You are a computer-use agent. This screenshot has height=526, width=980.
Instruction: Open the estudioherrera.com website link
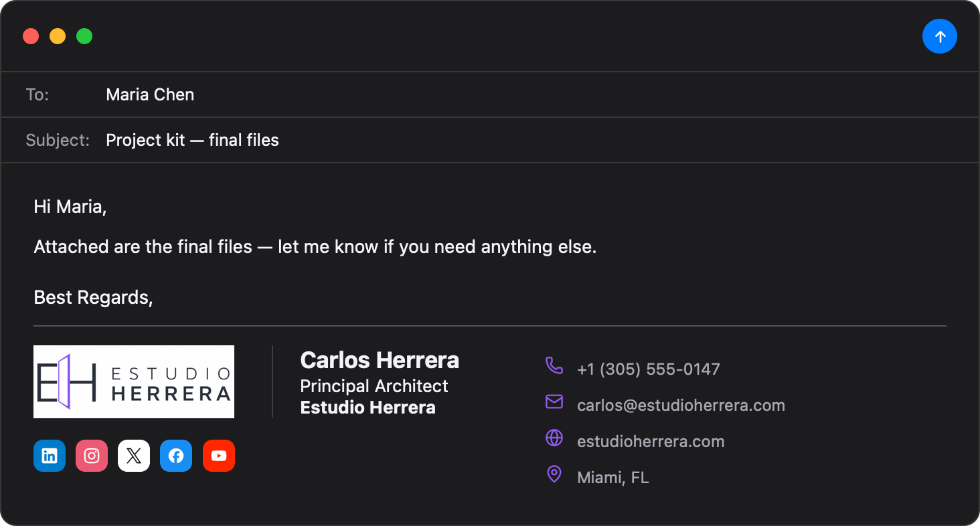[x=651, y=442]
